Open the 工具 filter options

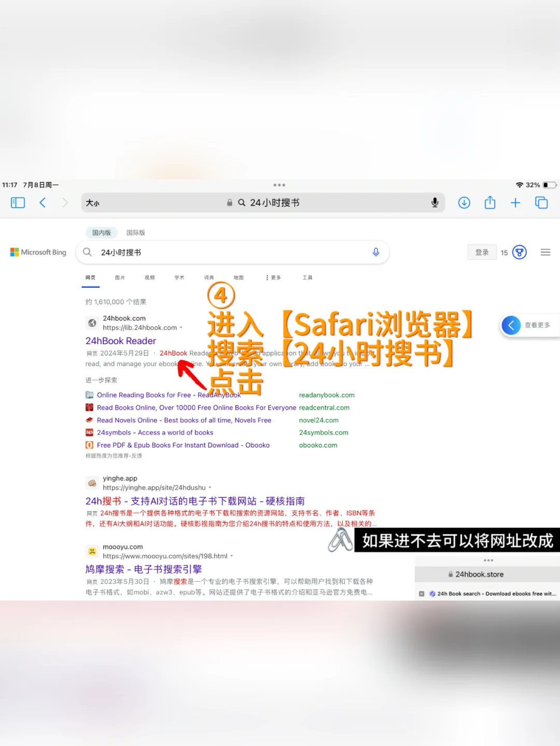[307, 278]
